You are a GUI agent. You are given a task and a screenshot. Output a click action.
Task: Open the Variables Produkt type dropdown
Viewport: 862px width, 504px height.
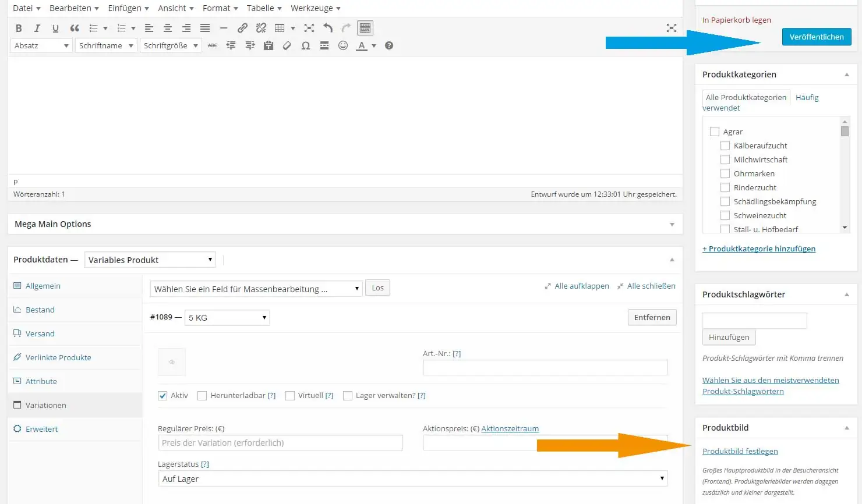click(x=150, y=260)
